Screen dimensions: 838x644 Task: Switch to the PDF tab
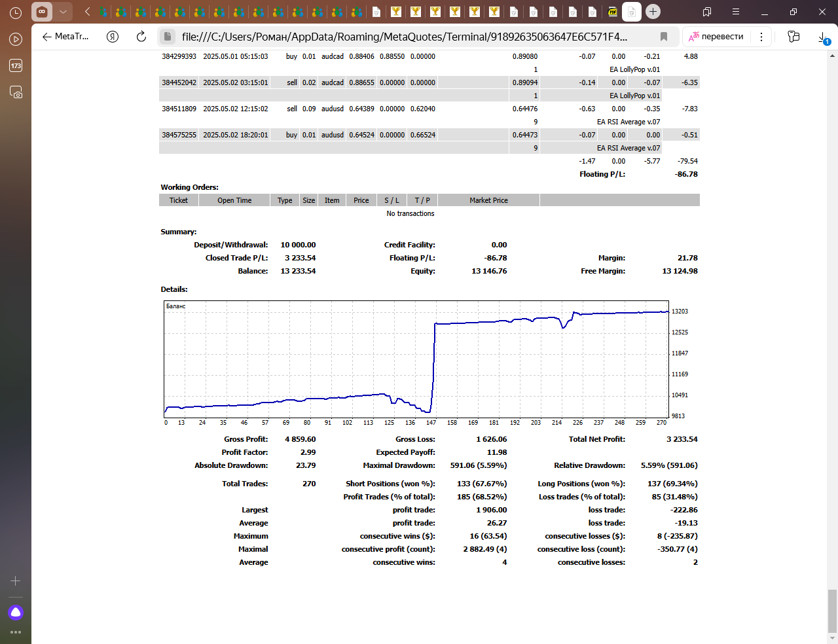(612, 12)
